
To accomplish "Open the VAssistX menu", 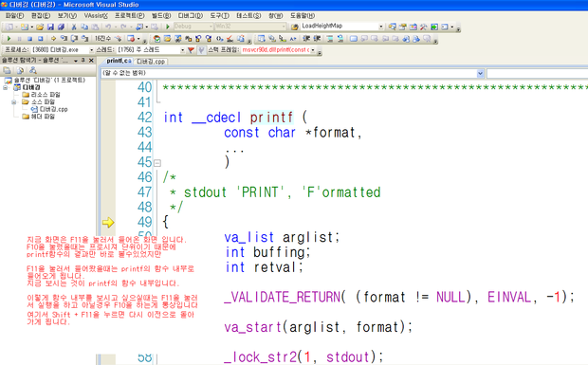I will coord(96,16).
